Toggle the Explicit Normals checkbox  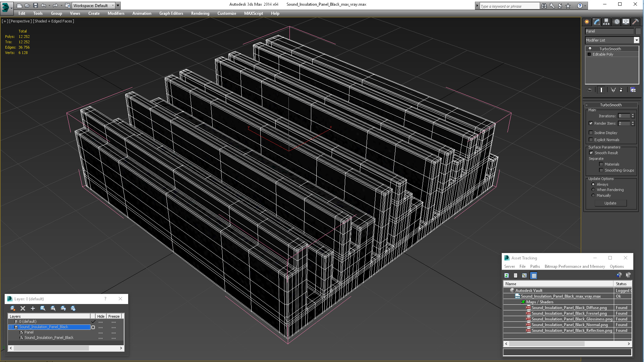(591, 140)
